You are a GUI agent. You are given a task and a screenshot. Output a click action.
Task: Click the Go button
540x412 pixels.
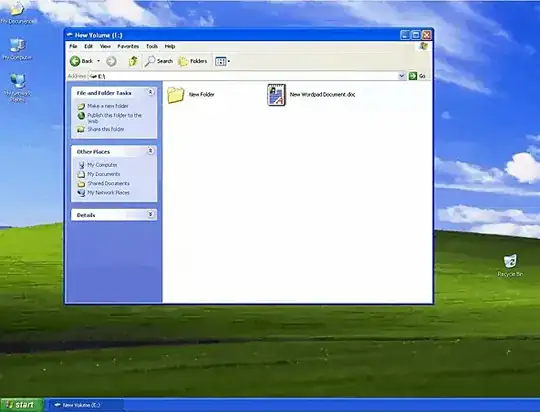pos(417,76)
